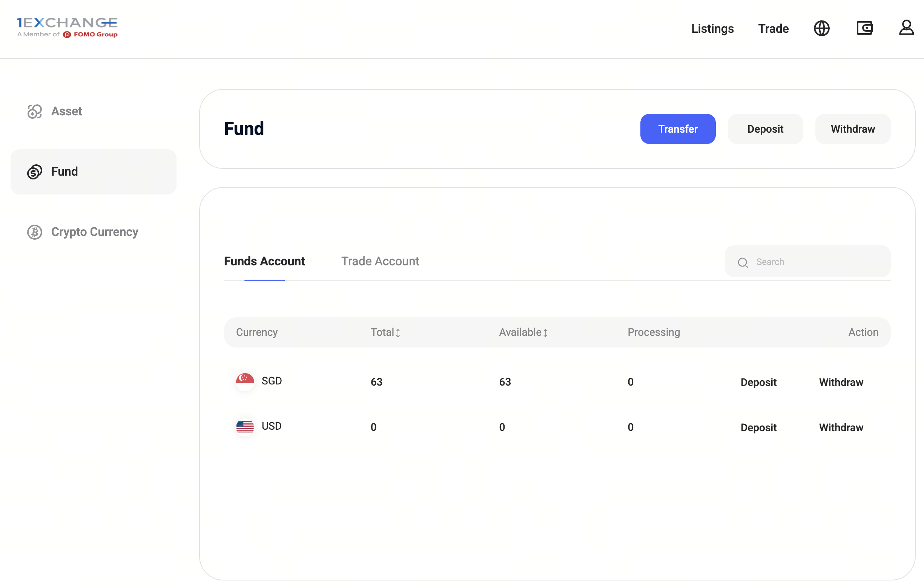Click the Asset sidebar icon
Screen dimensions: 924x588
[35, 112]
